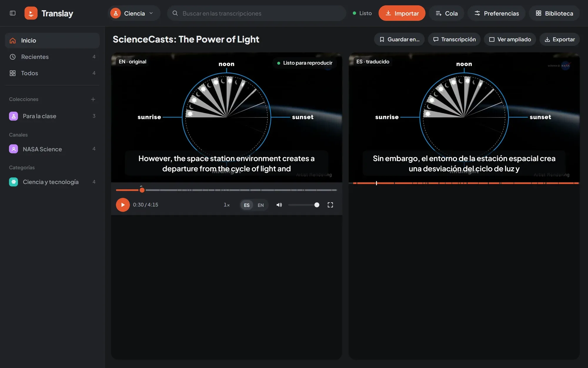The width and height of the screenshot is (588, 368).
Task: Change the 1x playback speed
Action: click(227, 205)
